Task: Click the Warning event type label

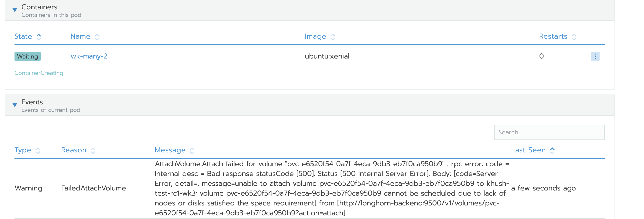Action: pos(29,188)
